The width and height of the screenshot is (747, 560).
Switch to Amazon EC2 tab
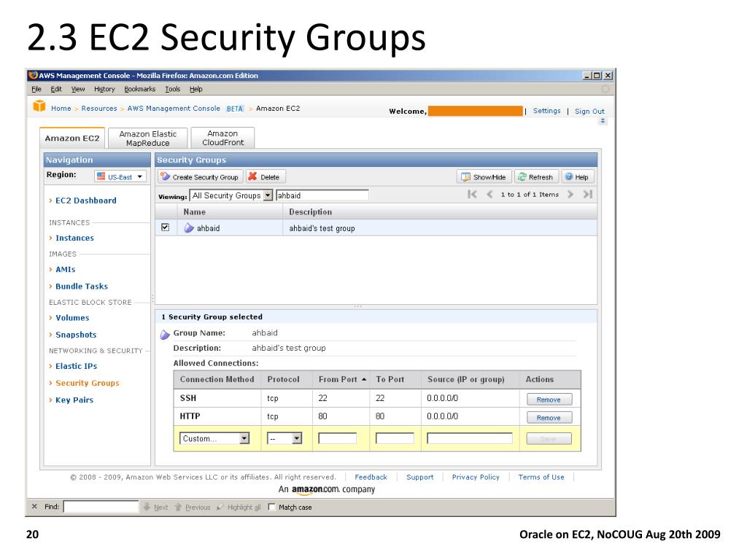72,138
